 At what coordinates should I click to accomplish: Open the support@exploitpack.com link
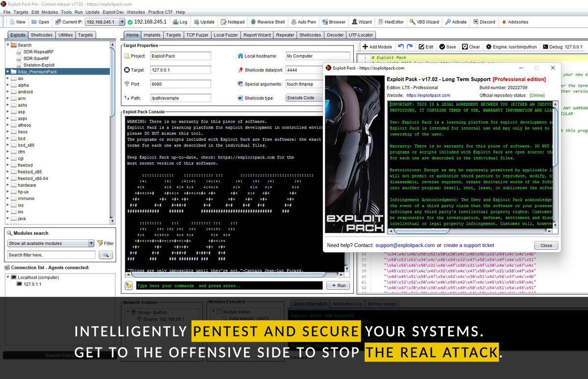405,245
